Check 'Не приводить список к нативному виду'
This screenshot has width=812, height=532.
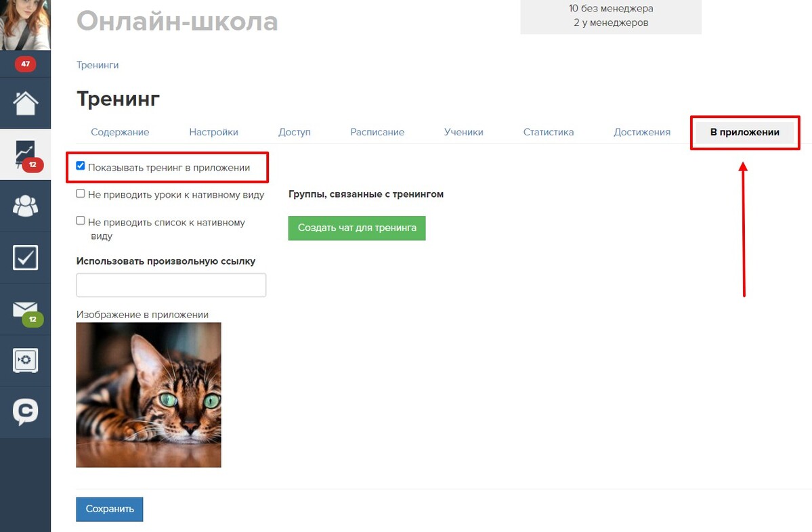81,221
